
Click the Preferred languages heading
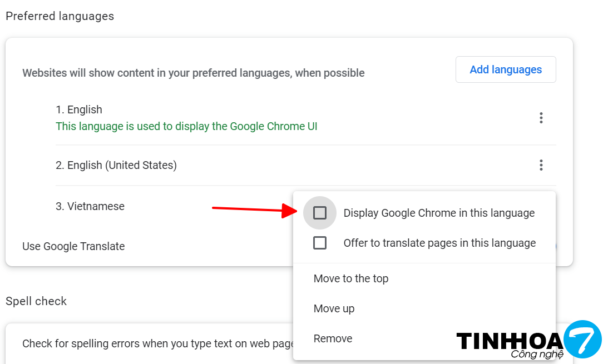pos(60,16)
